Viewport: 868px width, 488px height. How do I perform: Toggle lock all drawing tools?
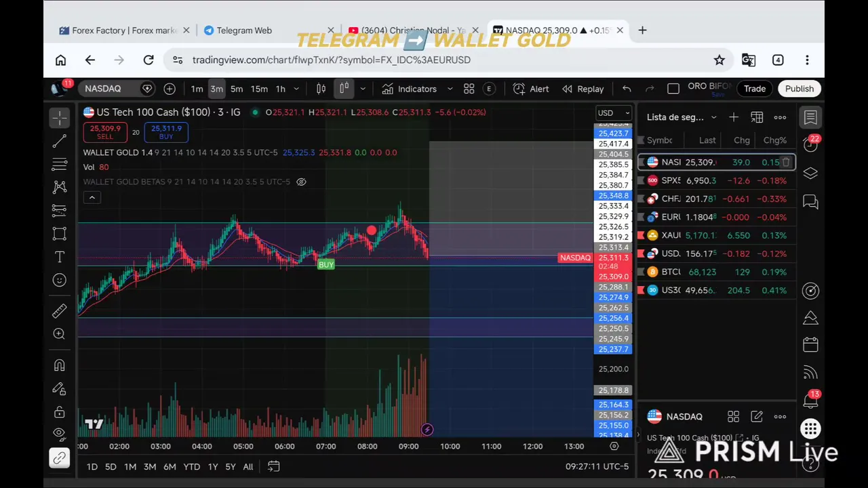pyautogui.click(x=60, y=411)
